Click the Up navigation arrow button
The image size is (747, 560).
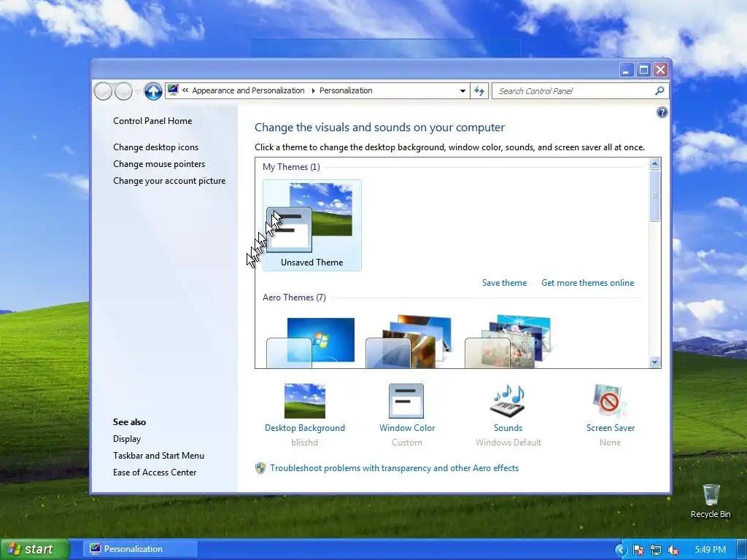click(x=153, y=91)
